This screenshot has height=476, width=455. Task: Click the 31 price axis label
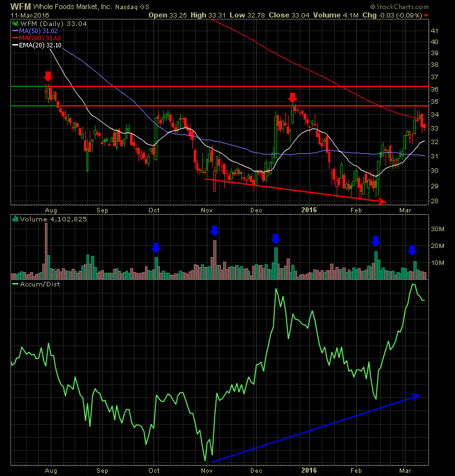(x=434, y=157)
